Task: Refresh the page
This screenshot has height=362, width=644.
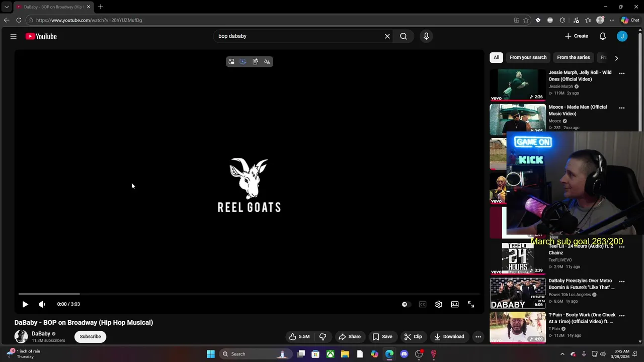Action: tap(19, 20)
